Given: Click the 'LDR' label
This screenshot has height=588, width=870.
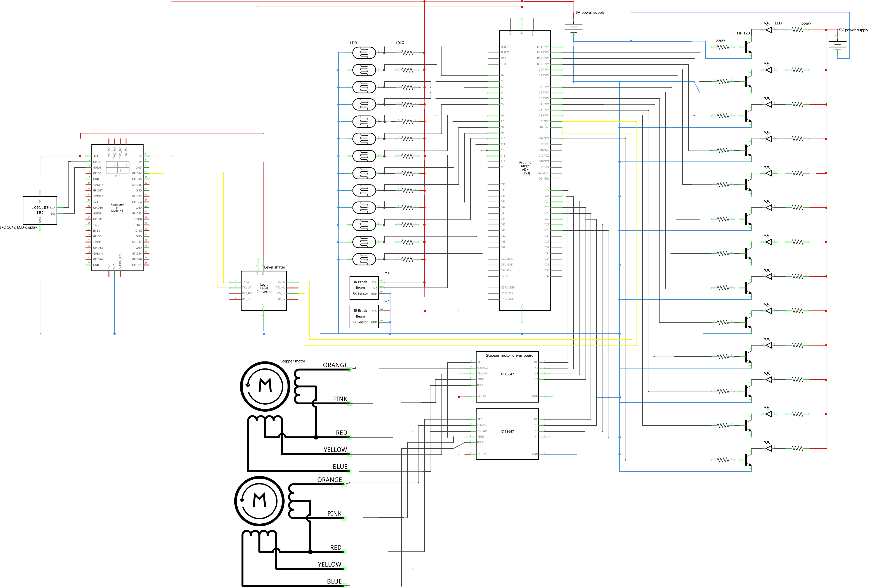Looking at the screenshot, I should [353, 43].
